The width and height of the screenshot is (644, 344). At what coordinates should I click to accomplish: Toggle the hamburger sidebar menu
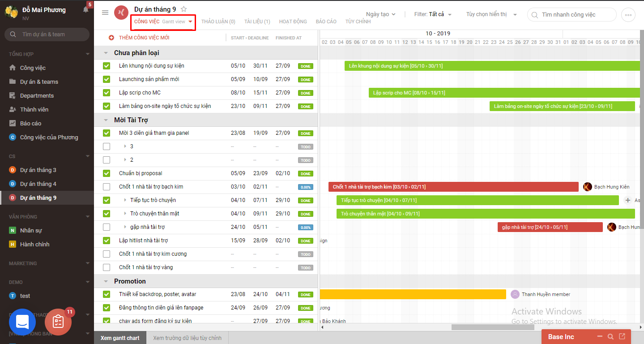click(x=105, y=13)
